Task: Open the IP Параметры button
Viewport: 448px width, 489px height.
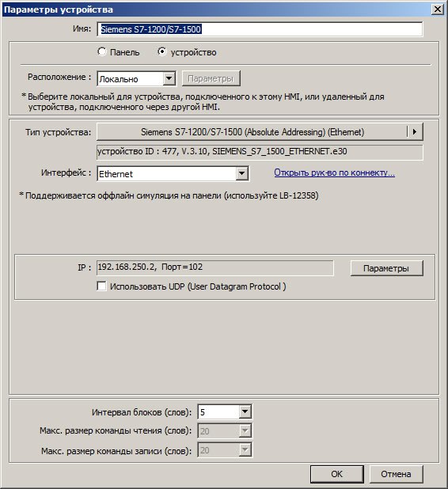Action: point(386,268)
